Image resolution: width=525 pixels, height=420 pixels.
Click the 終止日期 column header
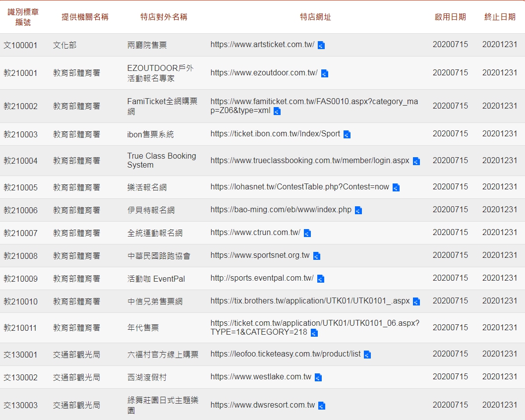[x=500, y=17]
